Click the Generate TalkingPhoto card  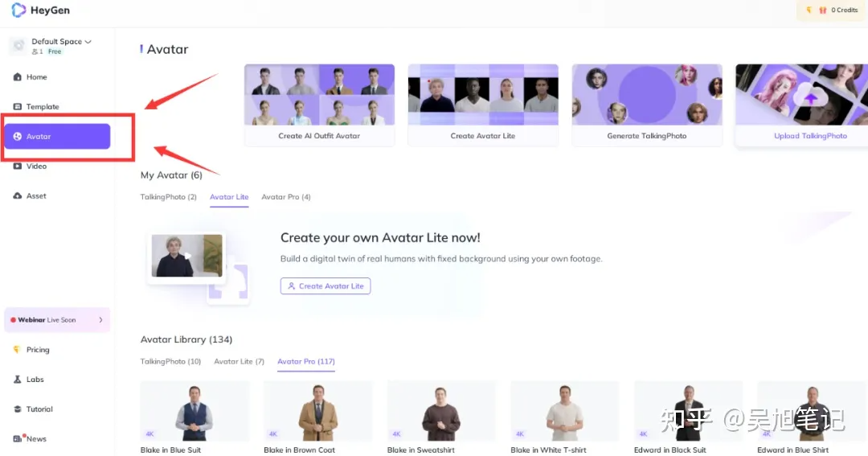click(646, 105)
